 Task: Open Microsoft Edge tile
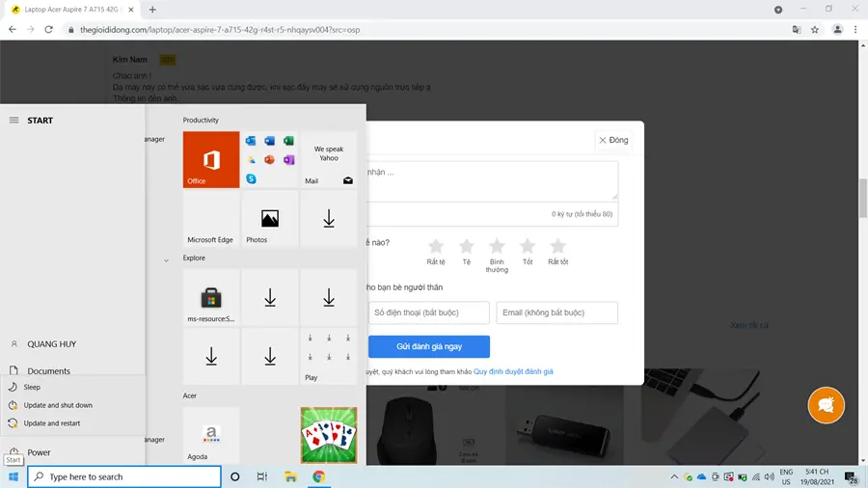(x=211, y=219)
